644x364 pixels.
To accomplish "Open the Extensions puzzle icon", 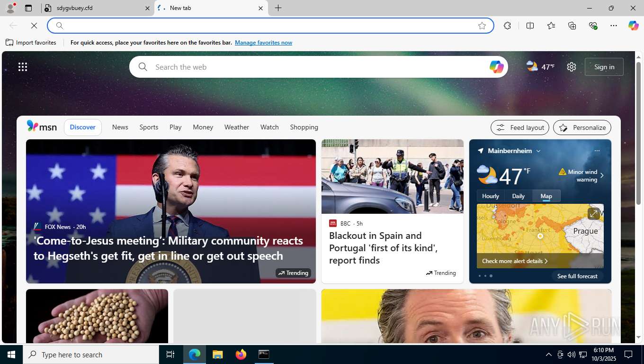I will pyautogui.click(x=508, y=26).
